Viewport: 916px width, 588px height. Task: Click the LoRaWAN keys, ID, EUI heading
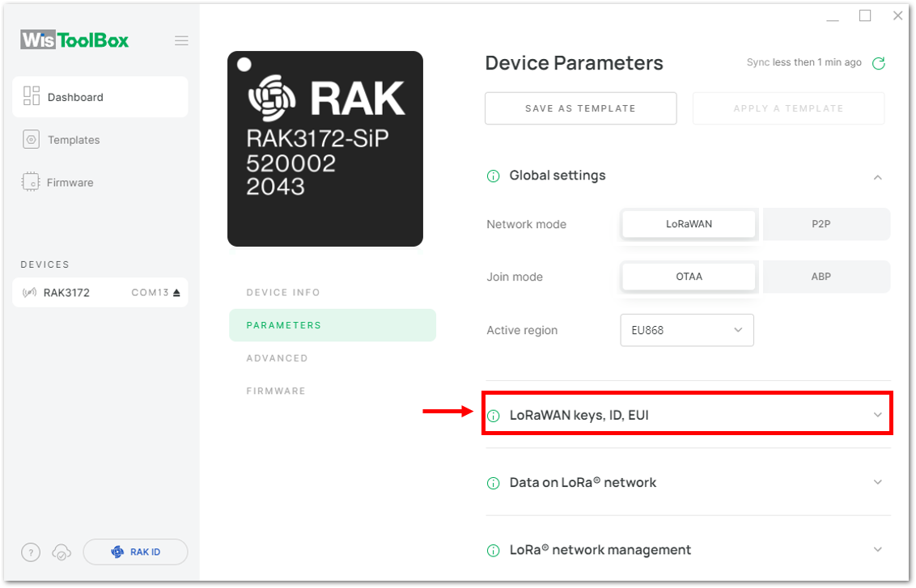(x=579, y=415)
